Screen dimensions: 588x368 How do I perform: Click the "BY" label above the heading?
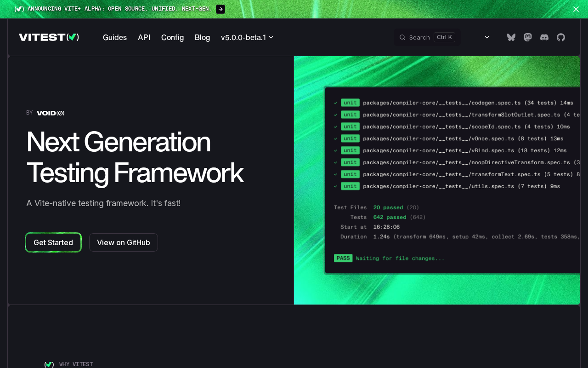tap(29, 113)
